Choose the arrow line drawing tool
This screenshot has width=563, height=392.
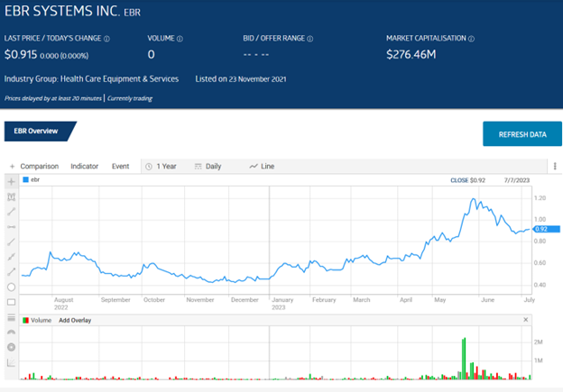(x=12, y=272)
